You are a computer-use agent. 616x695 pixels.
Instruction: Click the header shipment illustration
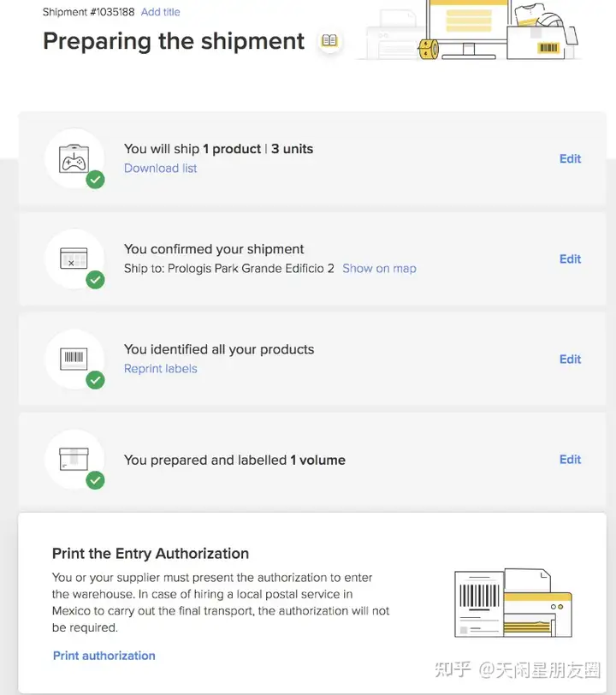click(x=472, y=30)
